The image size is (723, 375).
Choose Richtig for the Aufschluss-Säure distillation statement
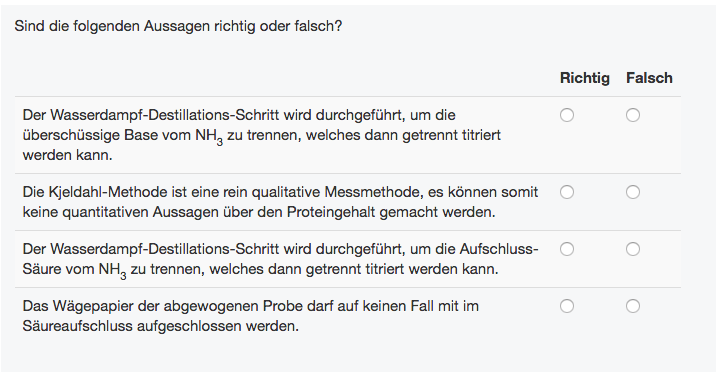567,249
